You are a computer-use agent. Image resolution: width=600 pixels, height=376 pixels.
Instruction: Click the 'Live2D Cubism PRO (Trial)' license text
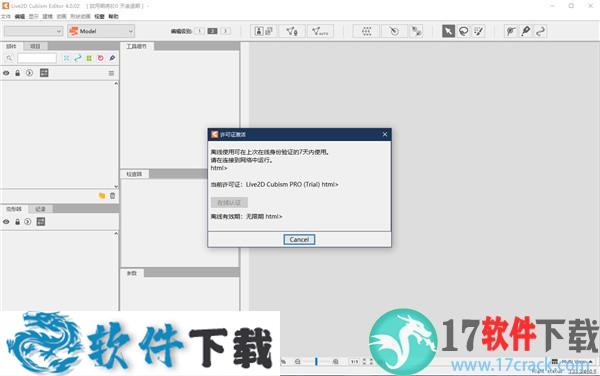point(282,184)
